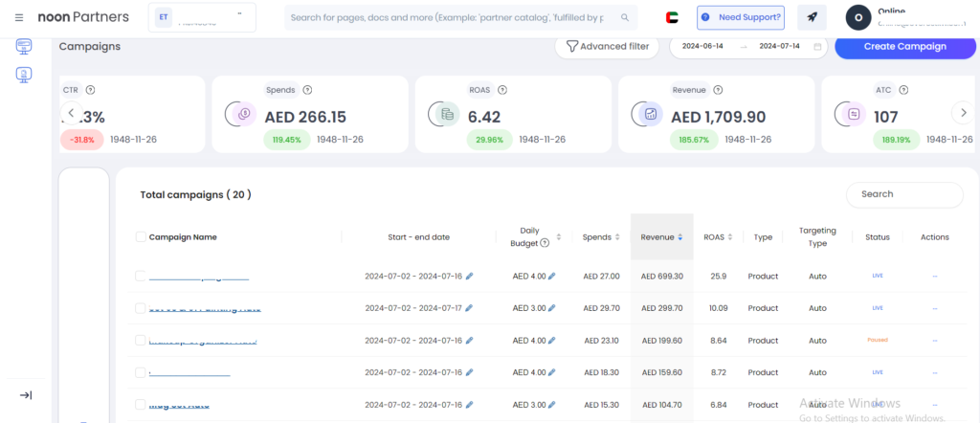Open the hamburger menu beside noon Partners
This screenshot has height=423, width=980.
coord(19,17)
